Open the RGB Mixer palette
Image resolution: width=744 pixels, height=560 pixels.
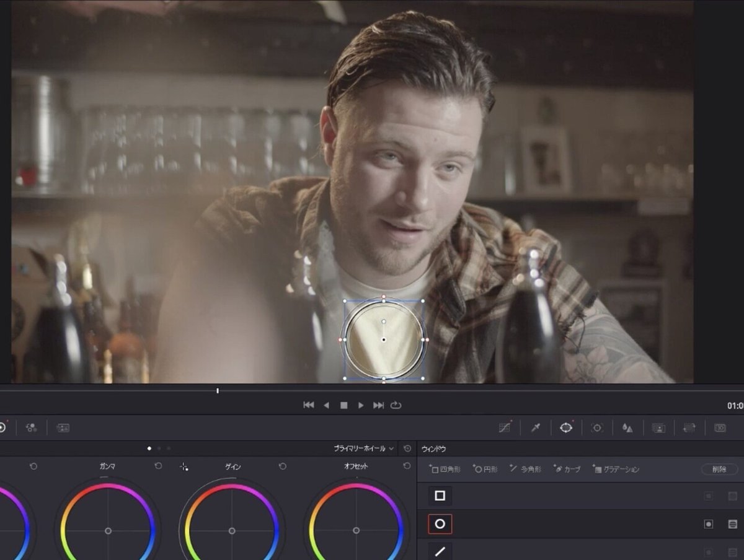coord(31,427)
